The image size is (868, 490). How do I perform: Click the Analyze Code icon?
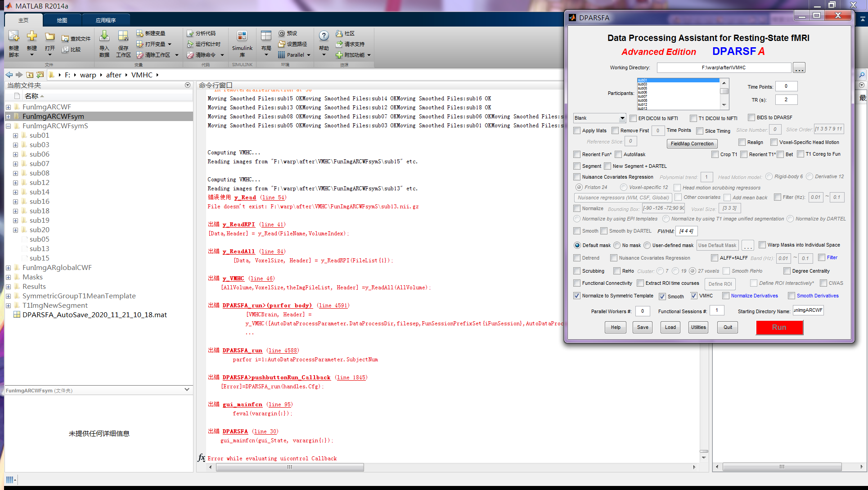[x=190, y=33]
